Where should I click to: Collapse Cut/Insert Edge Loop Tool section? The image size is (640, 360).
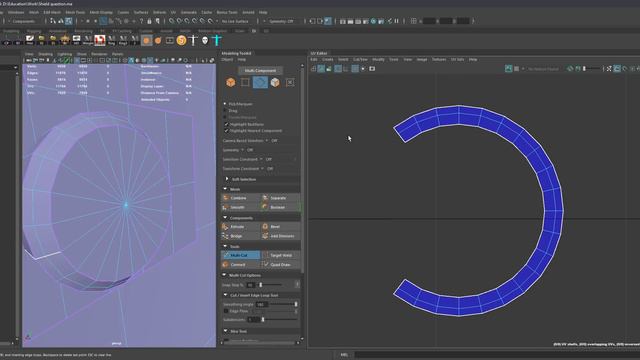(x=225, y=295)
